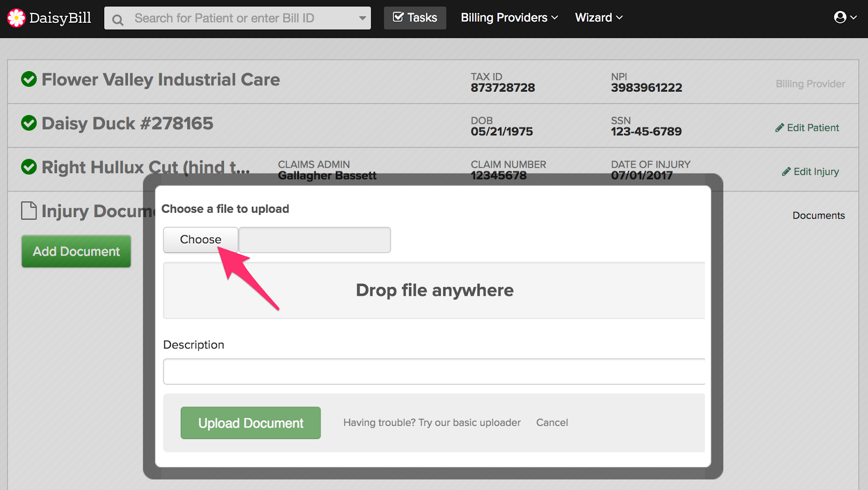Open patient Daisy Duck #278165
This screenshot has height=490, width=868.
click(127, 124)
